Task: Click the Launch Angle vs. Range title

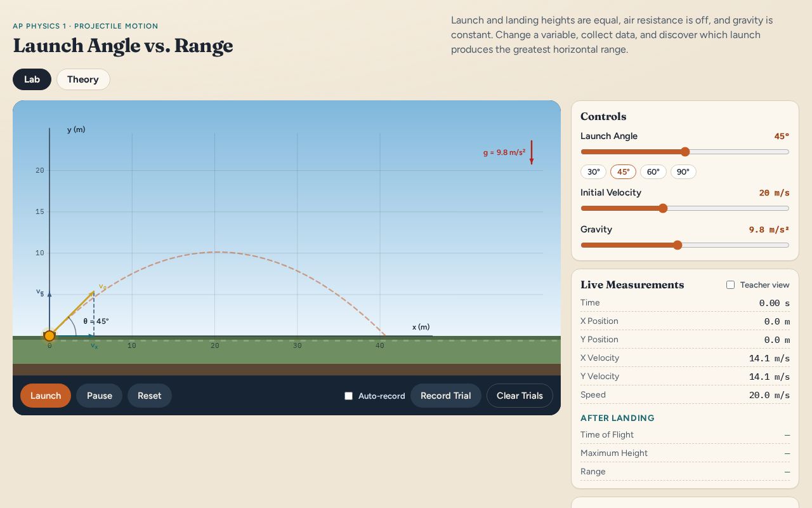Action: click(123, 46)
